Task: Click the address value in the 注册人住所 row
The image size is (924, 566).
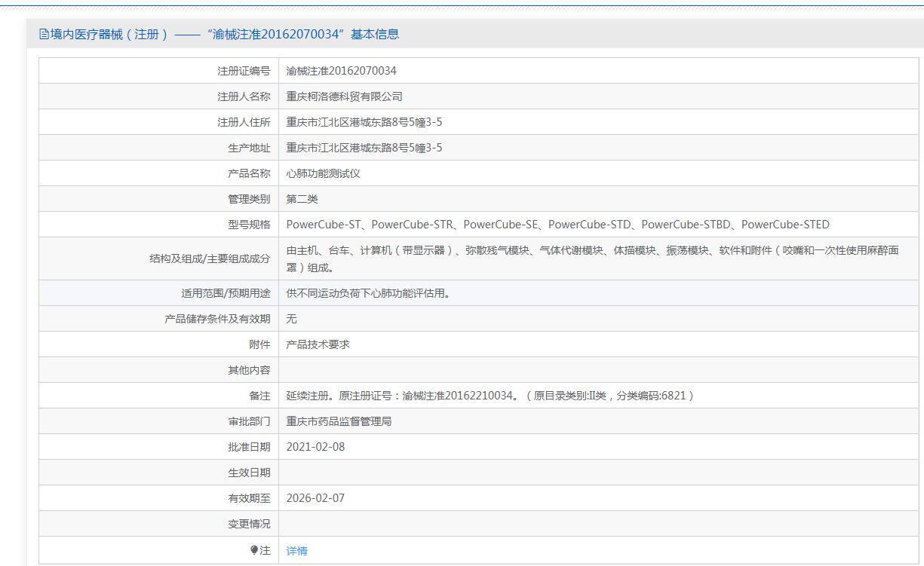Action: tap(364, 122)
